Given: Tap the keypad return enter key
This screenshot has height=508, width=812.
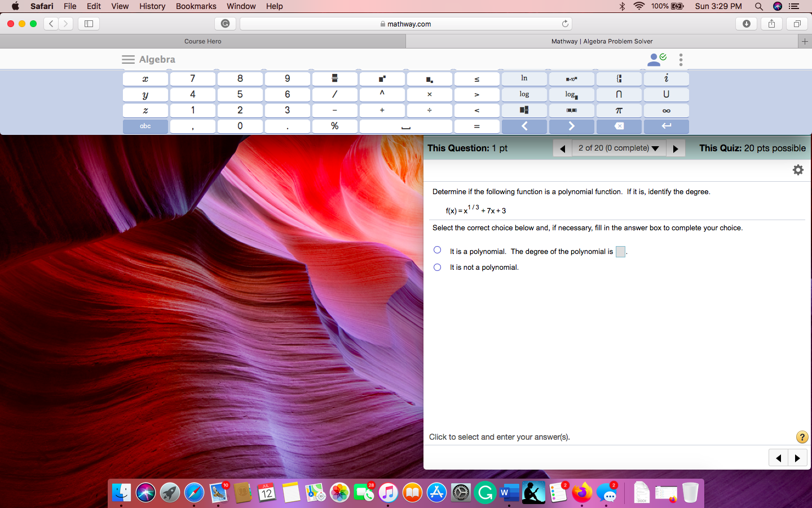Looking at the screenshot, I should pyautogui.click(x=666, y=126).
